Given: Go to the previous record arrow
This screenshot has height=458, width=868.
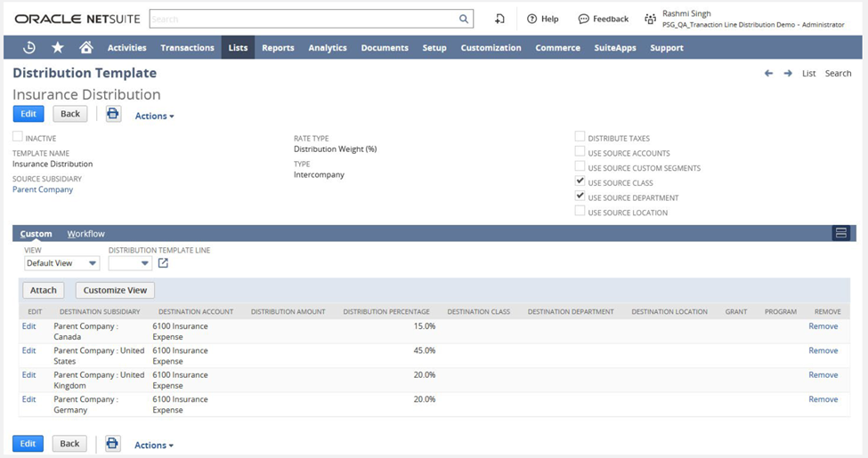Looking at the screenshot, I should 768,74.
